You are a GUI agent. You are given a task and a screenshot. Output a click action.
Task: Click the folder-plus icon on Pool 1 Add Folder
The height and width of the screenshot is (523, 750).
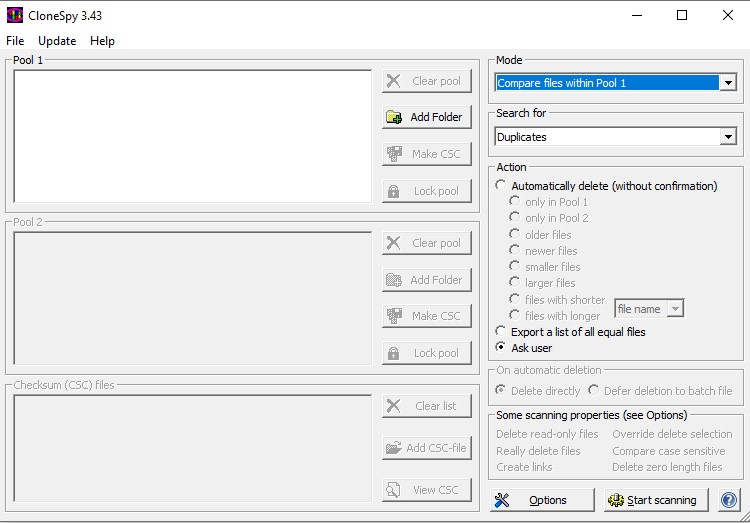tap(394, 117)
